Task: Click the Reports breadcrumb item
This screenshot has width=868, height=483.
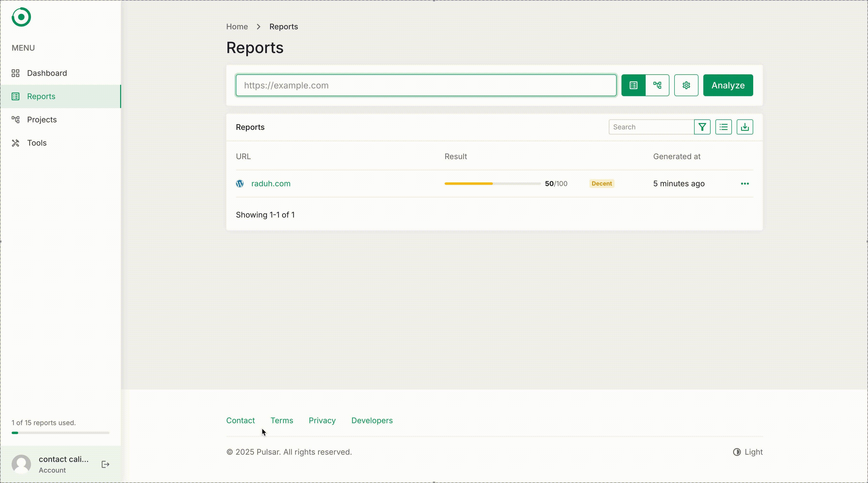Action: pyautogui.click(x=283, y=27)
